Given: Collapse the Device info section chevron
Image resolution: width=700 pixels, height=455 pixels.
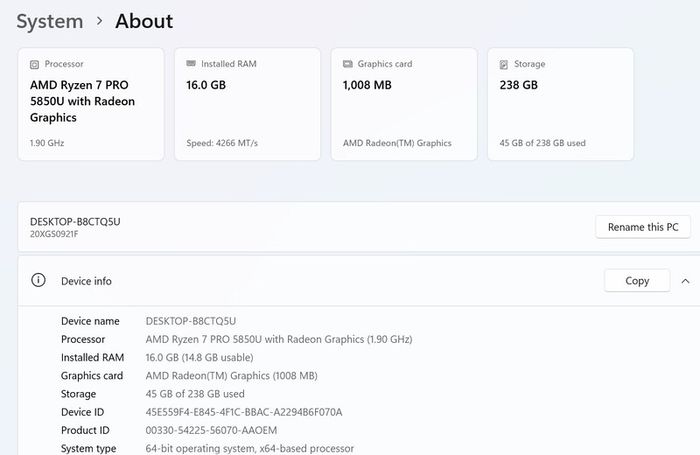Looking at the screenshot, I should 685,281.
